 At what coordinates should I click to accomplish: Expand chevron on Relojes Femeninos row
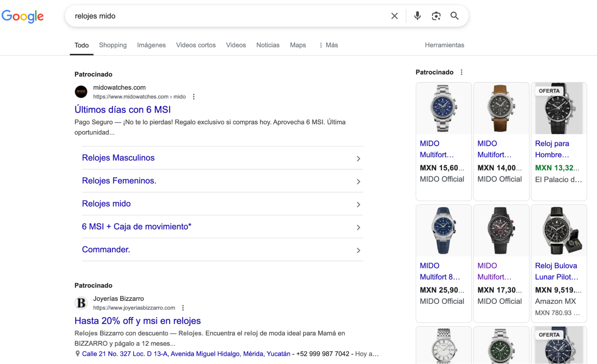point(358,181)
